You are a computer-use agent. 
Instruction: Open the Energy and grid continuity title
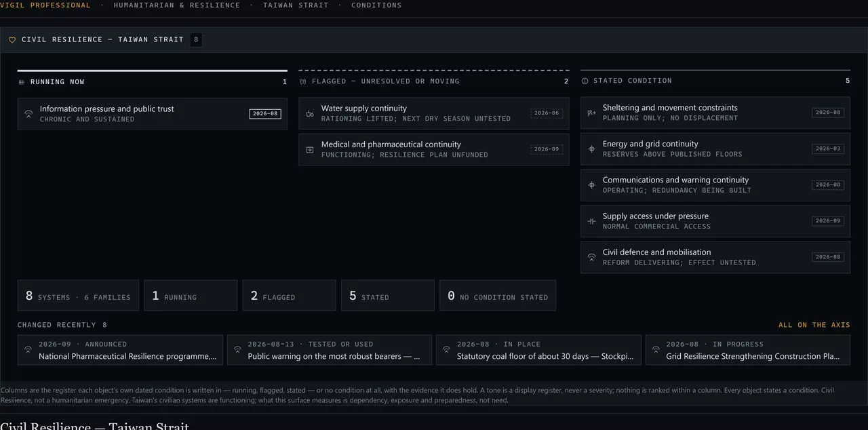[x=650, y=144]
